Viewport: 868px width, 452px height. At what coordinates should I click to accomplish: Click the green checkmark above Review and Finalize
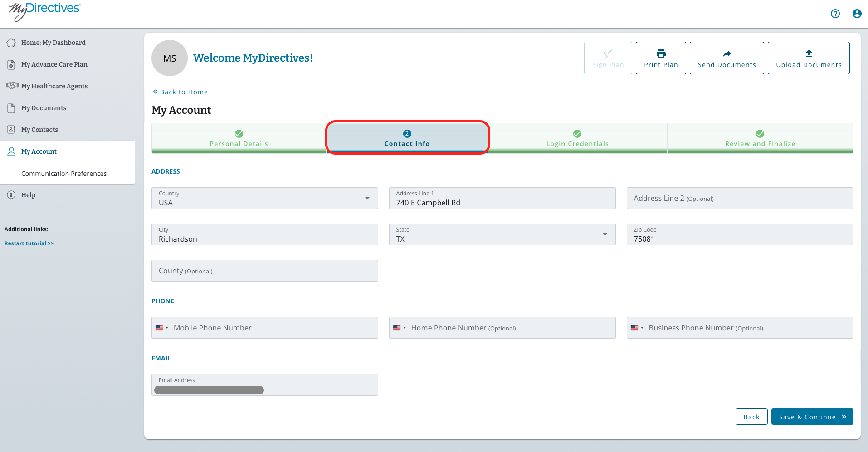[x=760, y=134]
